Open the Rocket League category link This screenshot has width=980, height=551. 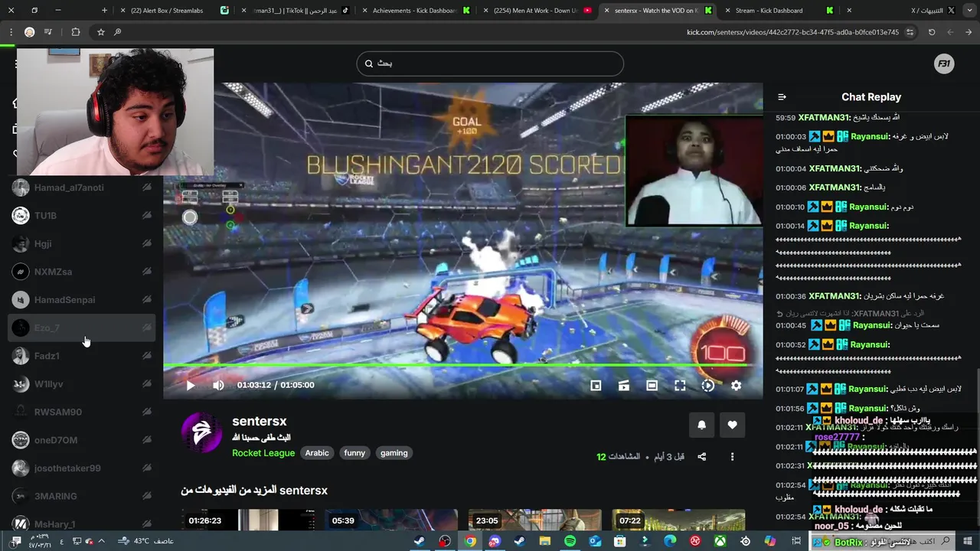pos(263,453)
